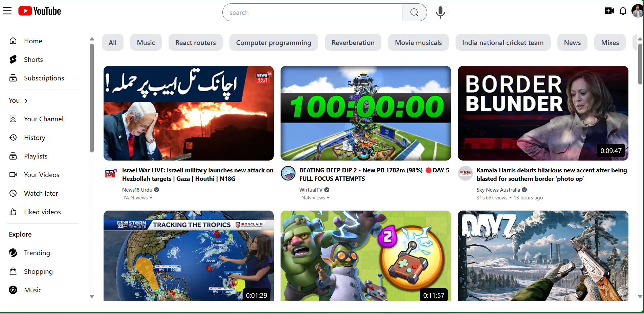Open Shopping under Explore
Image resolution: width=644 pixels, height=314 pixels.
coord(38,271)
